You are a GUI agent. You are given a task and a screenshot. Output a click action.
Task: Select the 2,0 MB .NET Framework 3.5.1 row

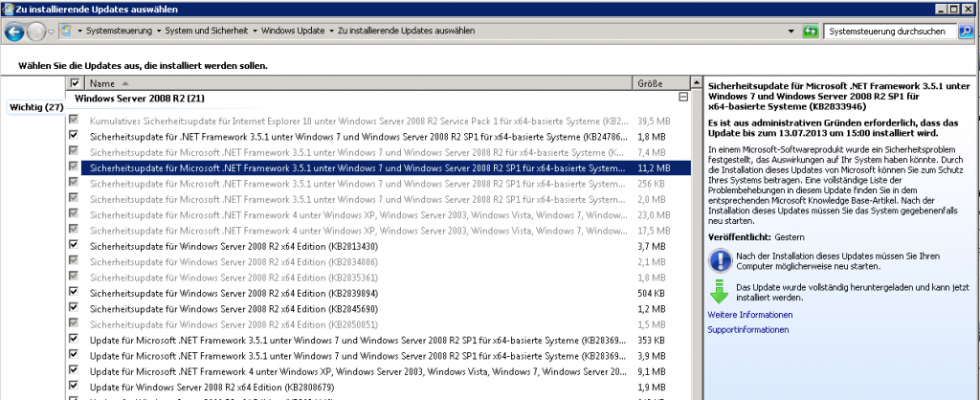coord(377,199)
